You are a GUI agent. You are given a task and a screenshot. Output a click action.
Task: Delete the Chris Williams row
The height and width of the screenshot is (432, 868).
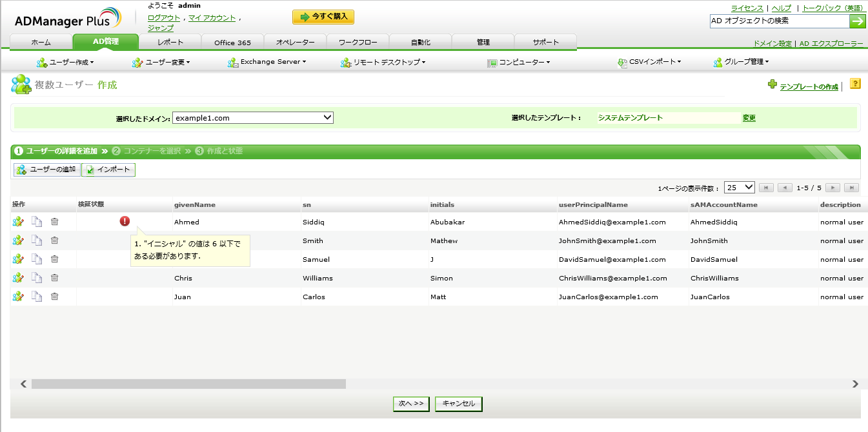click(x=55, y=278)
